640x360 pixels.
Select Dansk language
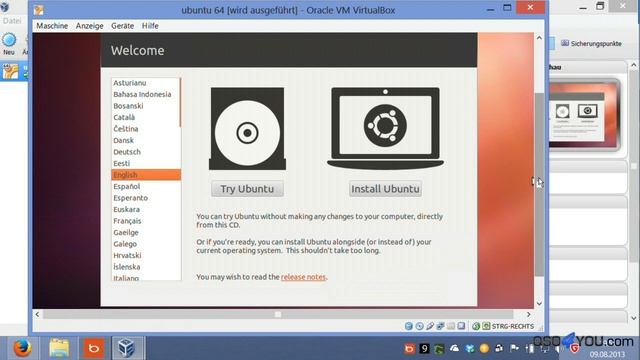[145, 140]
